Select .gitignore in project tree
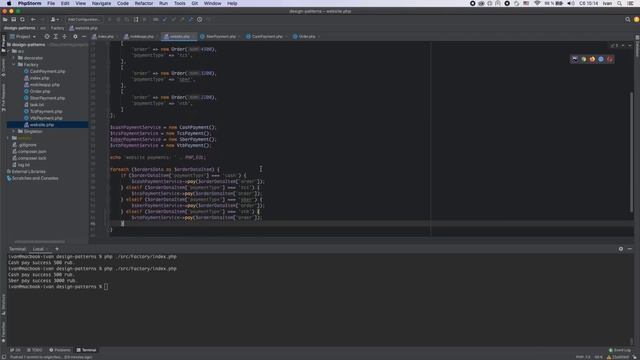 [x=24, y=145]
